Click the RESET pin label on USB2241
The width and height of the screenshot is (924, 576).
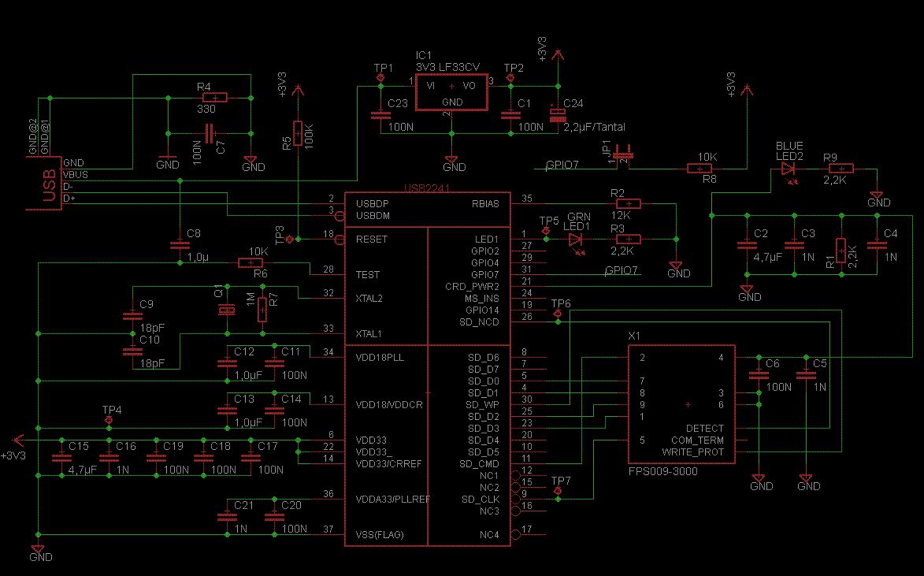372,240
